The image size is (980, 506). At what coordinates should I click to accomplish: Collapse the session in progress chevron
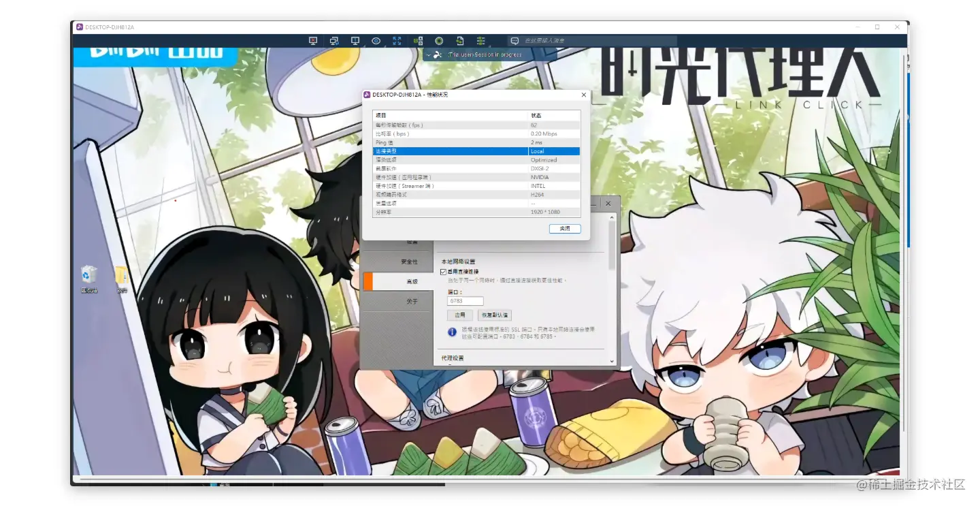(428, 54)
